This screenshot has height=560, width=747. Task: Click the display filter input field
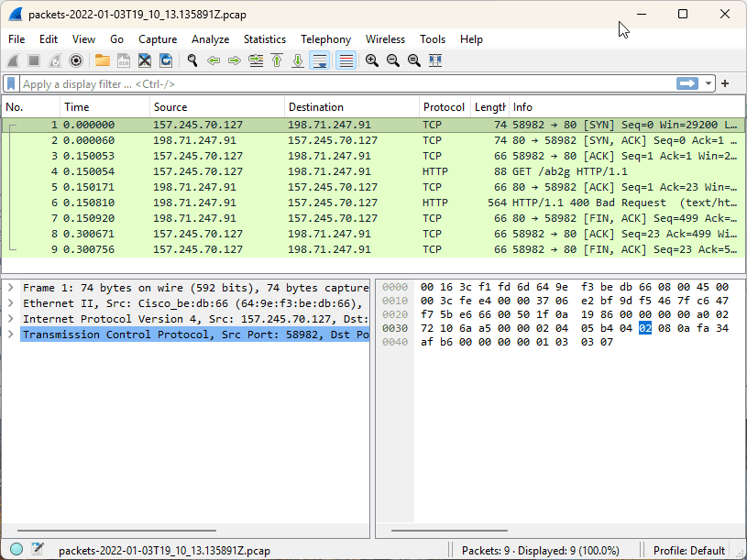pos(346,83)
